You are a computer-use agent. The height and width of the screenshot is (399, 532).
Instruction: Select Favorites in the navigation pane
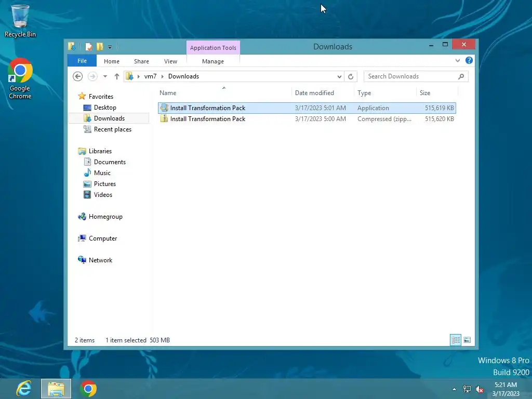101,97
